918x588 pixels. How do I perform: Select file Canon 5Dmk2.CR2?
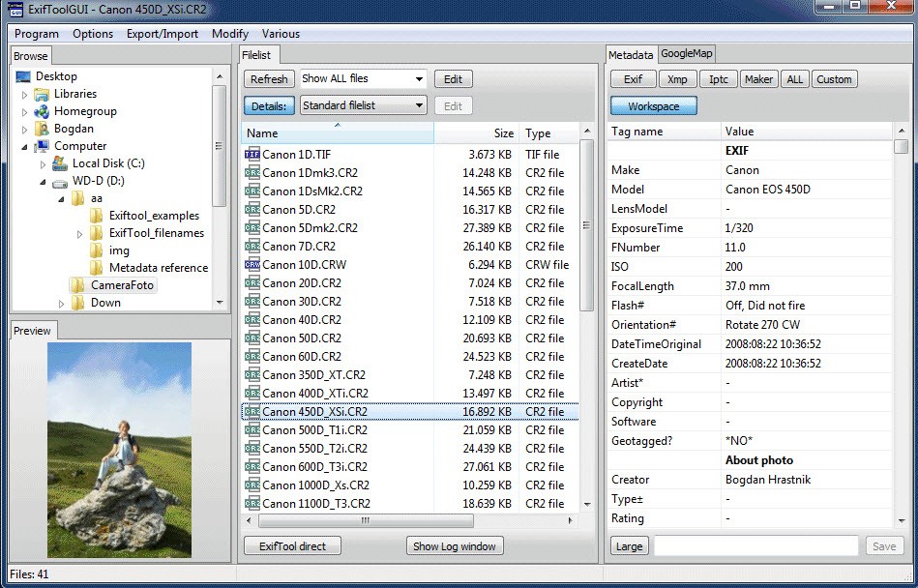click(410, 227)
